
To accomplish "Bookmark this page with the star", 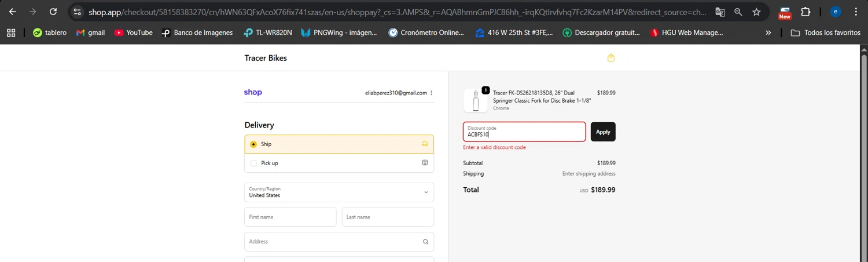I will point(756,12).
